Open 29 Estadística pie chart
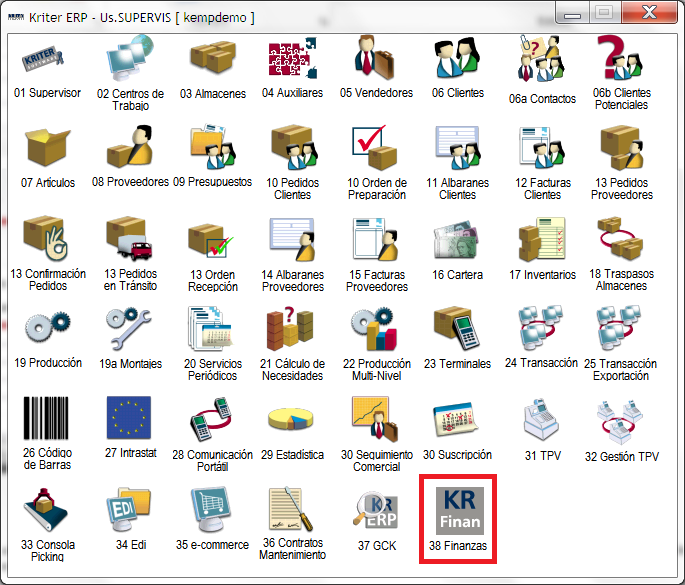The width and height of the screenshot is (685, 585). [291, 419]
